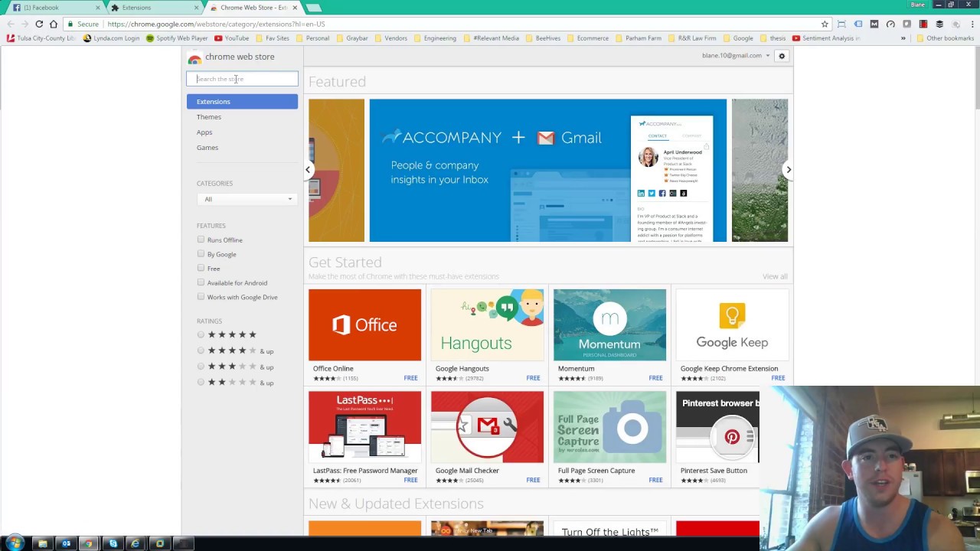
Task: Select the five-star rating filter
Action: pos(201,334)
